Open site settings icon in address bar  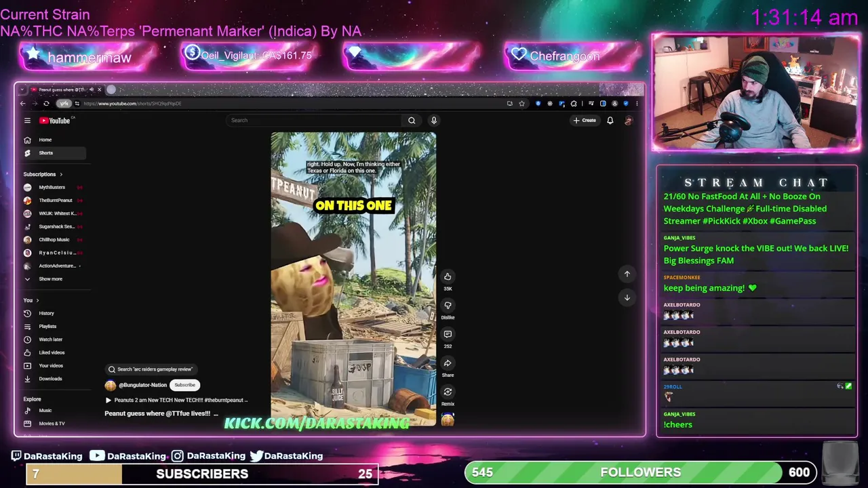77,104
